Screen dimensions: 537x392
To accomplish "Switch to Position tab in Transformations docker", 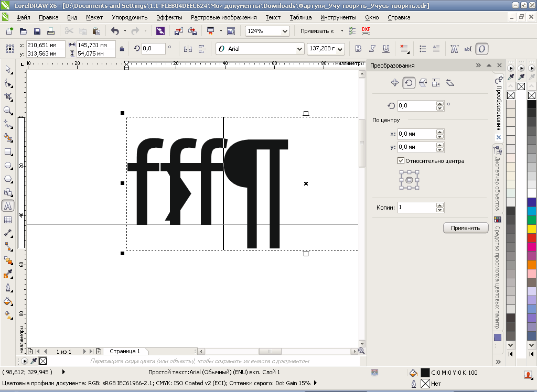I will coord(395,83).
